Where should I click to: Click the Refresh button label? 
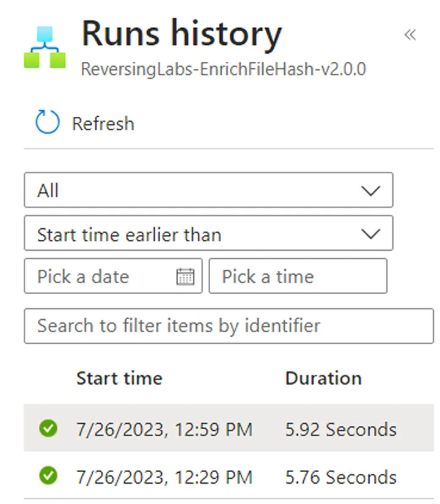(103, 124)
